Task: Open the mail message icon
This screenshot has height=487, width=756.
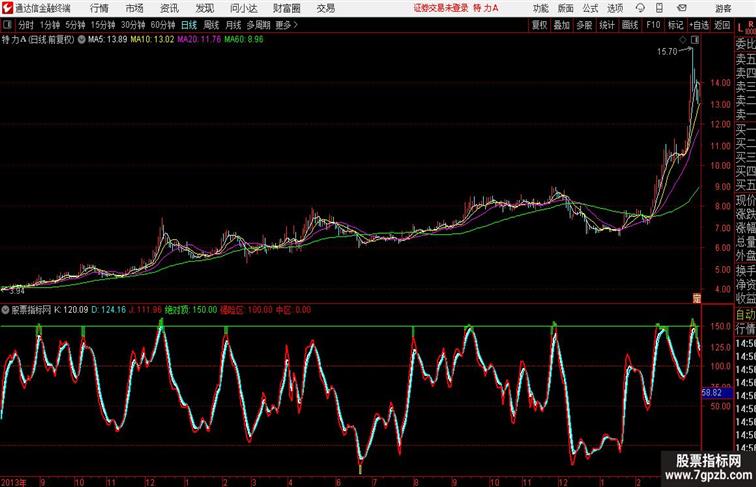Action: click(x=682, y=8)
